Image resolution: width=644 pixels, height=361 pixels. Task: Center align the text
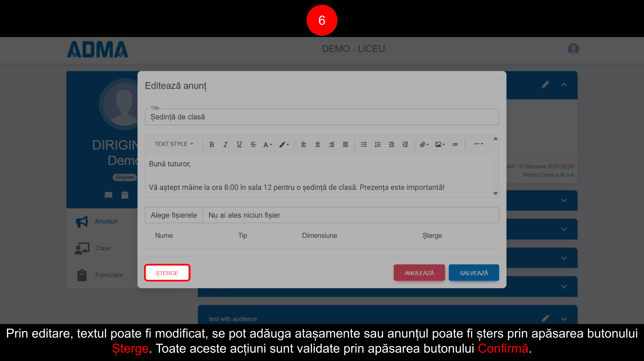[x=318, y=144]
